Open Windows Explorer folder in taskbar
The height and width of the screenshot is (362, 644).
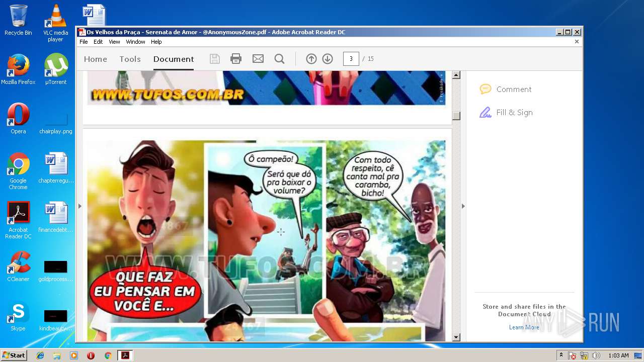click(x=57, y=355)
